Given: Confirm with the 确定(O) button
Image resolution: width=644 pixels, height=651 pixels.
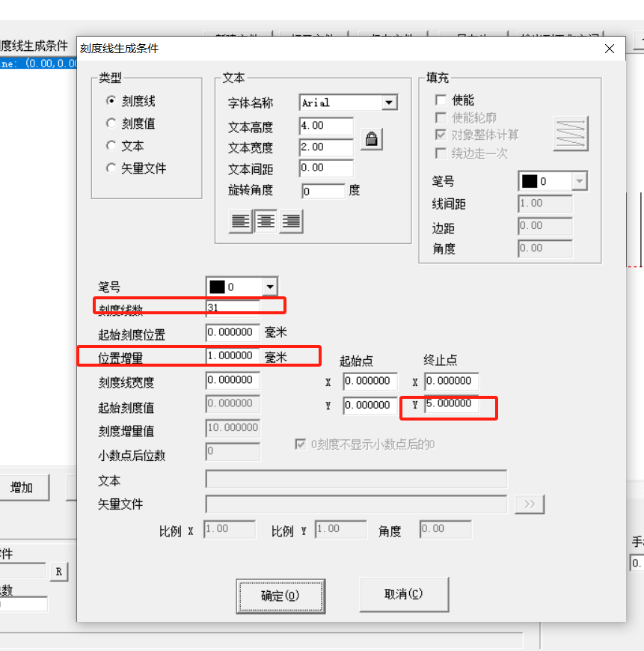Looking at the screenshot, I should [x=280, y=596].
